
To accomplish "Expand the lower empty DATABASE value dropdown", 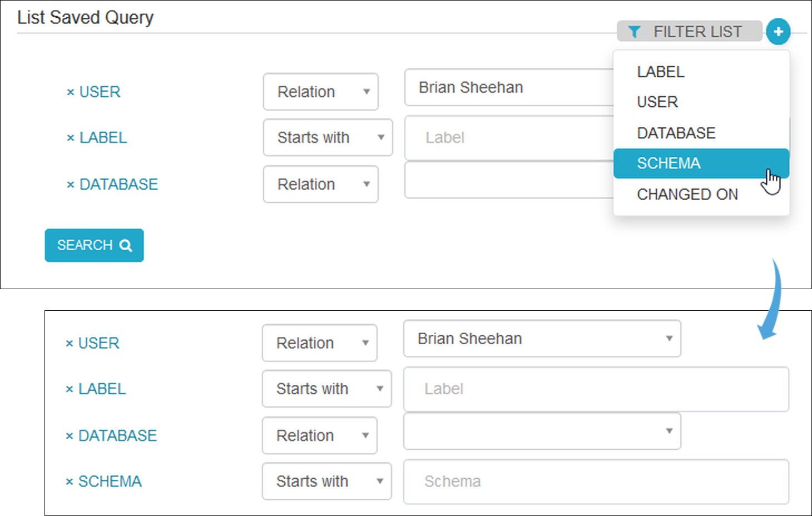I will [542, 431].
